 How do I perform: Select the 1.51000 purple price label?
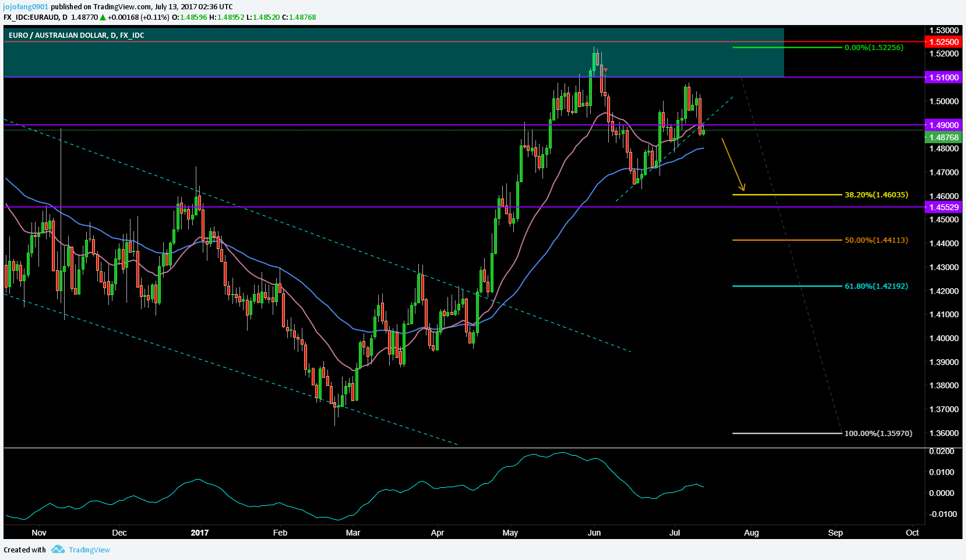pos(944,77)
